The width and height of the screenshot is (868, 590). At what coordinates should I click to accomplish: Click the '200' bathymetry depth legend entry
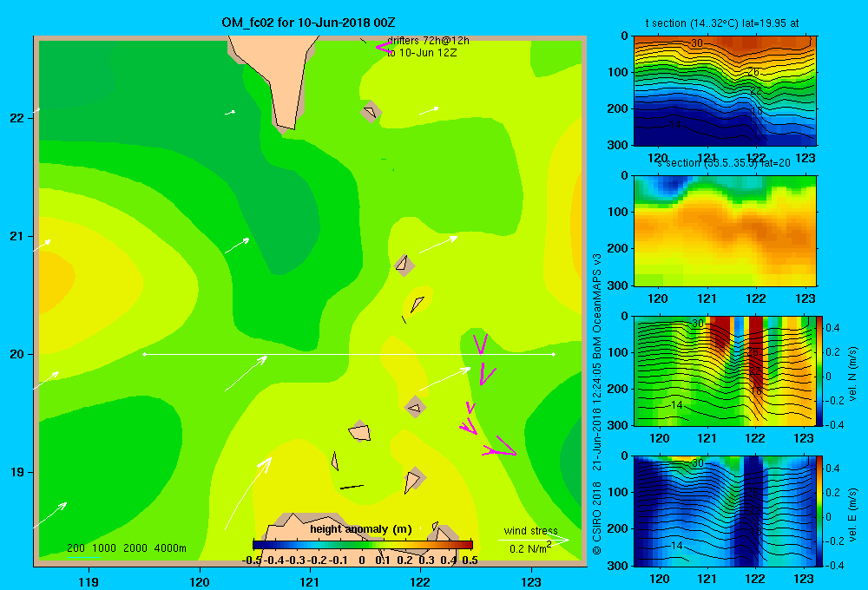coord(76,548)
